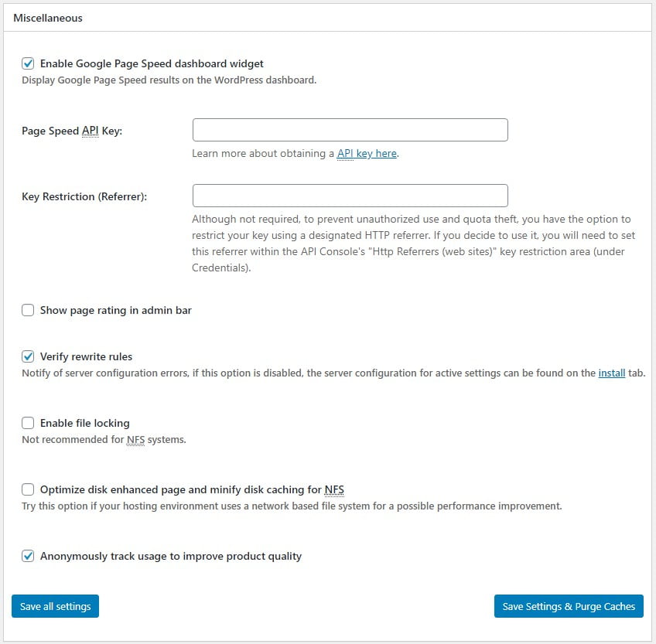Image resolution: width=656 pixels, height=644 pixels.
Task: Uncheck Anonymously track usage option
Action: pos(28,556)
